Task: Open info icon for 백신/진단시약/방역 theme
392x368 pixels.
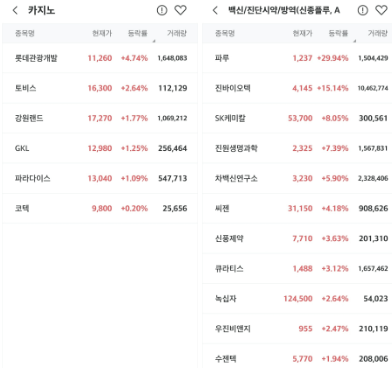Action: tap(363, 10)
